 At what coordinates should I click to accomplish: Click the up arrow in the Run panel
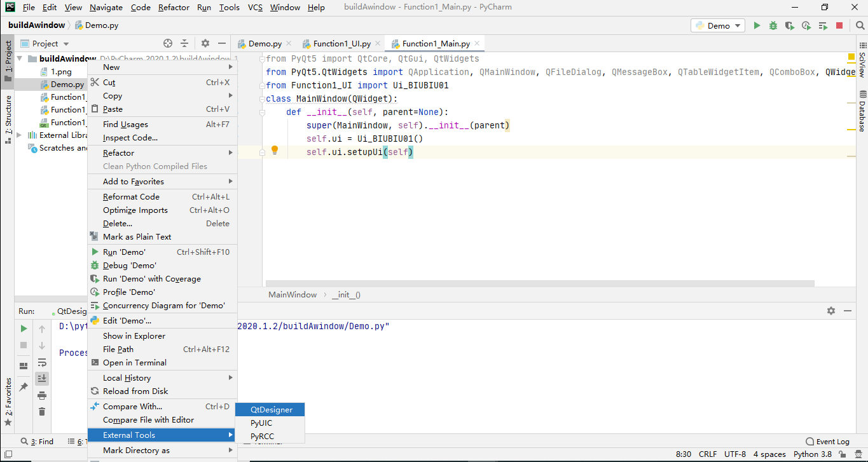pyautogui.click(x=42, y=329)
